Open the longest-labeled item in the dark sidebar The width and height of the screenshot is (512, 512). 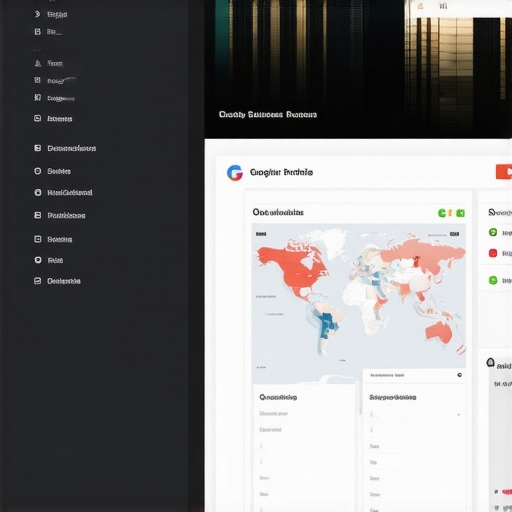click(65, 148)
